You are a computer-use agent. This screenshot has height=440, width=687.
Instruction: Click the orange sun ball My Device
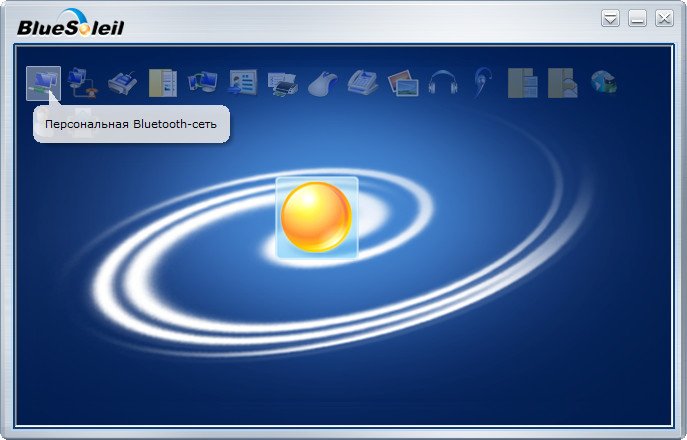click(317, 217)
